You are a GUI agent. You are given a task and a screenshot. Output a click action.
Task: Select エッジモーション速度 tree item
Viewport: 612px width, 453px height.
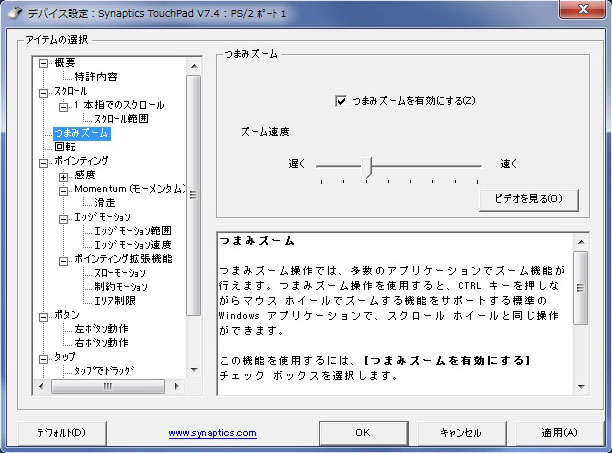(133, 245)
